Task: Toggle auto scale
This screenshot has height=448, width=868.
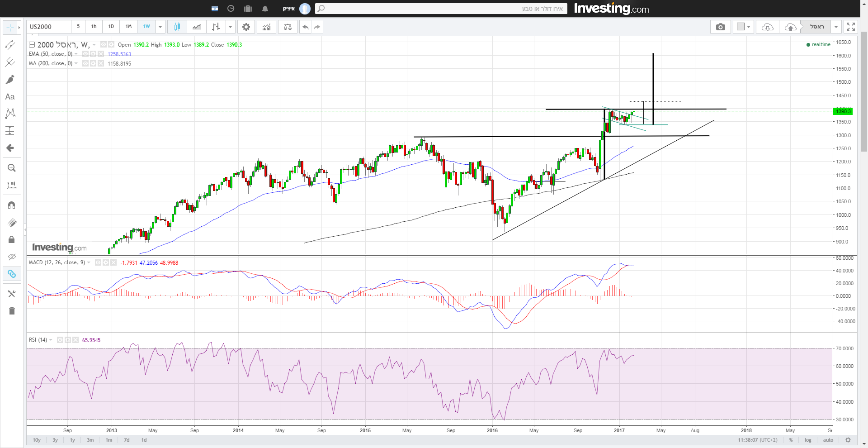Action: click(x=828, y=440)
